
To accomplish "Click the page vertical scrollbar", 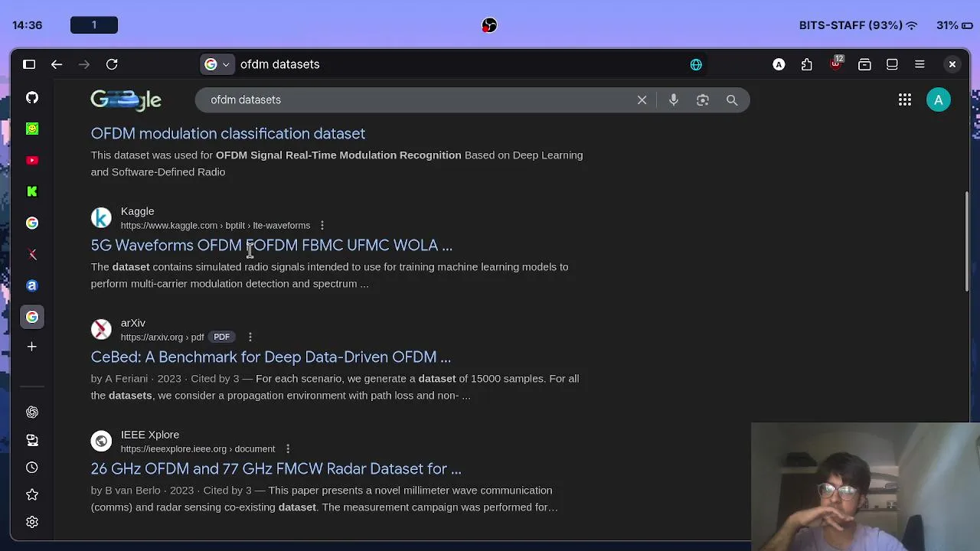I will [x=967, y=241].
